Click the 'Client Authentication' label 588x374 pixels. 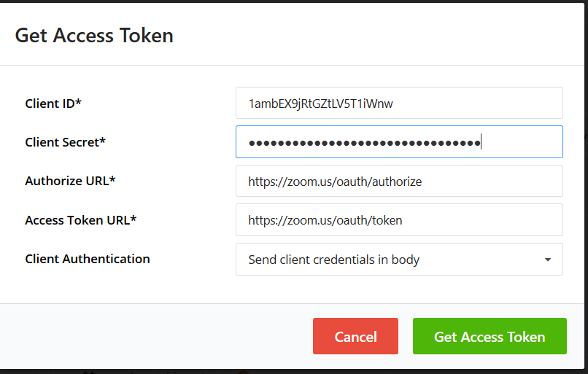88,259
